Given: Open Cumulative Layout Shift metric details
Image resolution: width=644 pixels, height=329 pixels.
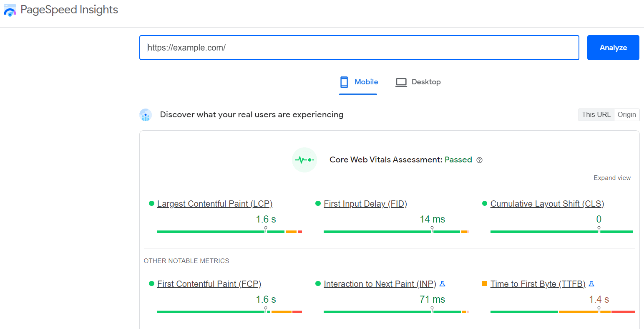Looking at the screenshot, I should 547,203.
